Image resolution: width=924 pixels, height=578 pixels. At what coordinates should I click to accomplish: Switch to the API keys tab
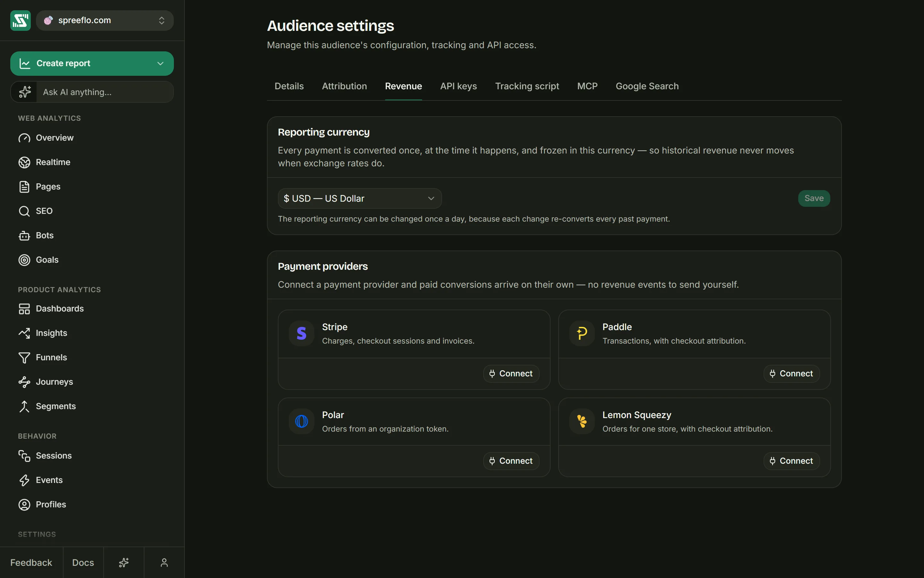[458, 86]
